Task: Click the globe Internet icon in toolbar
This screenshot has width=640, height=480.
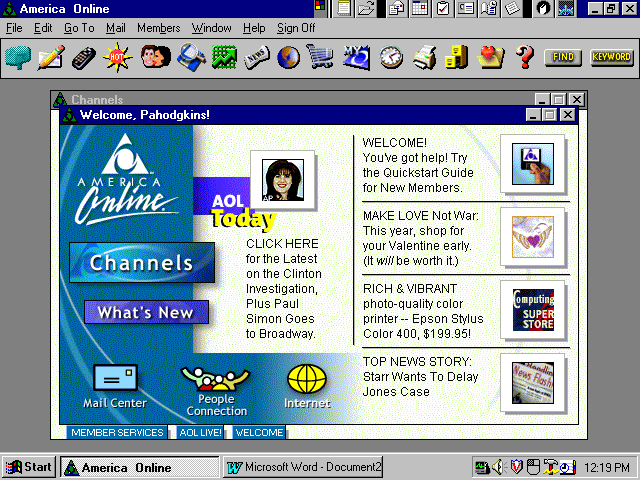Action: point(289,57)
